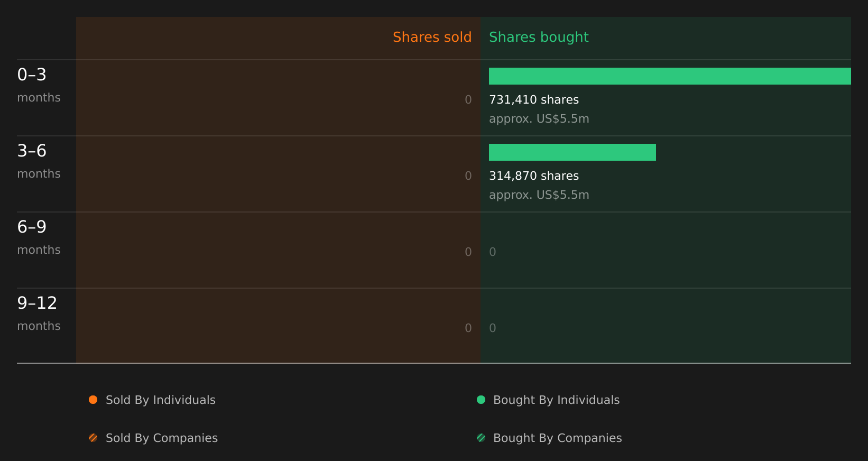Click the 731,410 shares value

tap(534, 100)
